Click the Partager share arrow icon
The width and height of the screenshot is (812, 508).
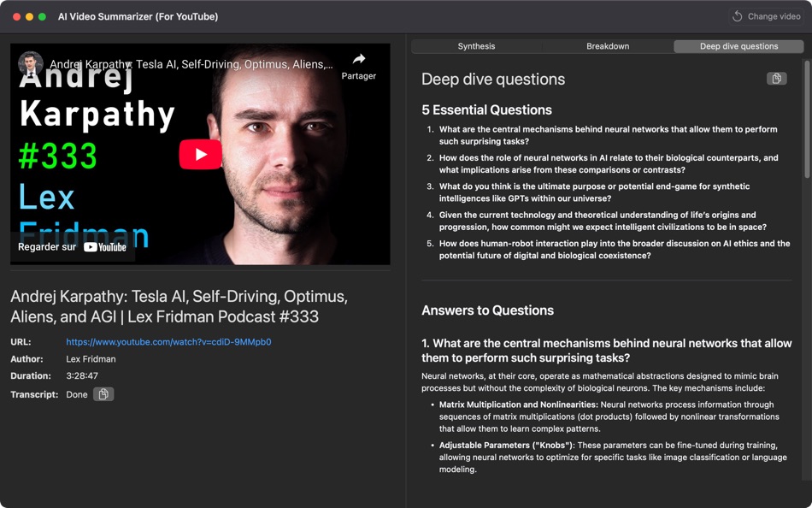359,59
